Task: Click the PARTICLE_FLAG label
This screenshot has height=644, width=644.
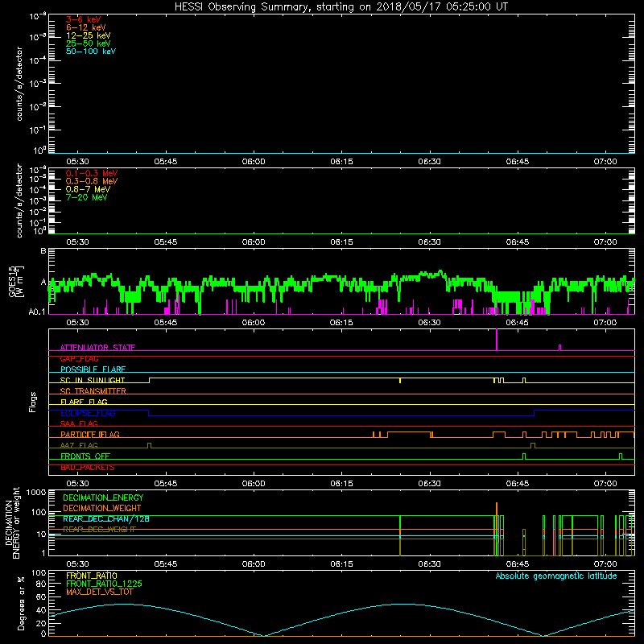Action: click(x=90, y=435)
